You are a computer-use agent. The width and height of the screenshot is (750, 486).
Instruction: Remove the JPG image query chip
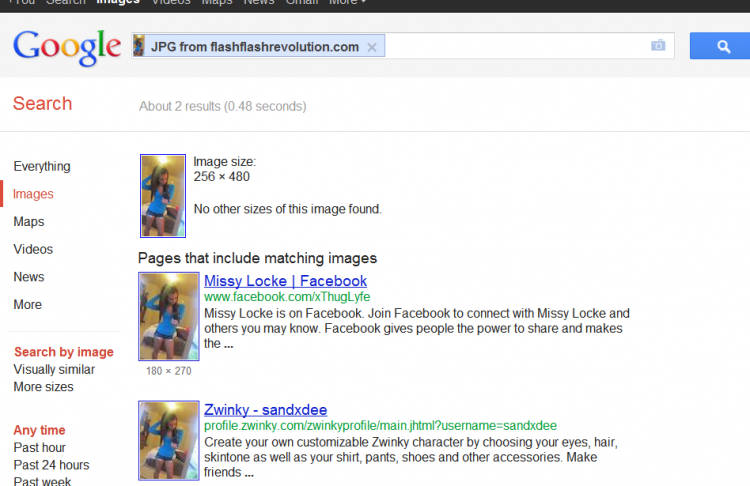[372, 47]
